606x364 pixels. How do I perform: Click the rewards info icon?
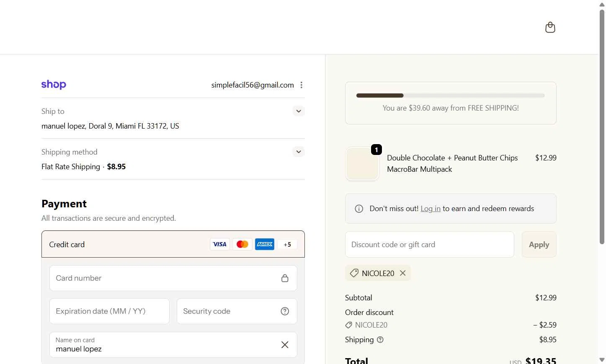(359, 209)
